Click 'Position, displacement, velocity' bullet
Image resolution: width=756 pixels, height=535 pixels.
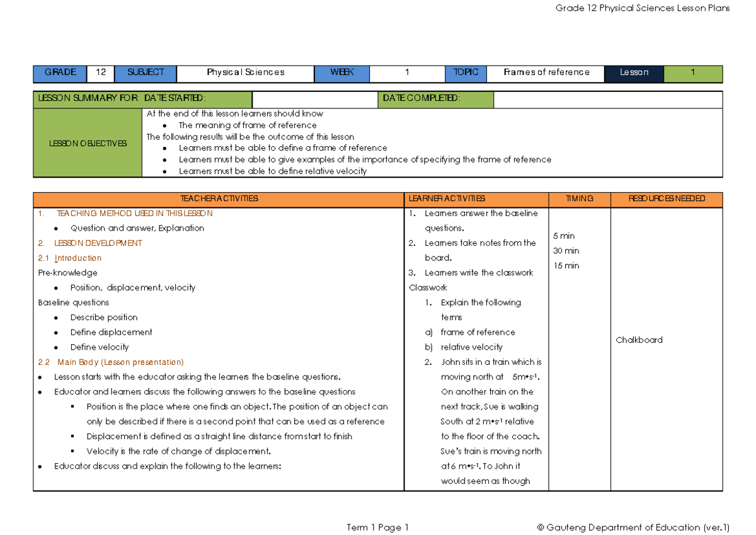[133, 288]
